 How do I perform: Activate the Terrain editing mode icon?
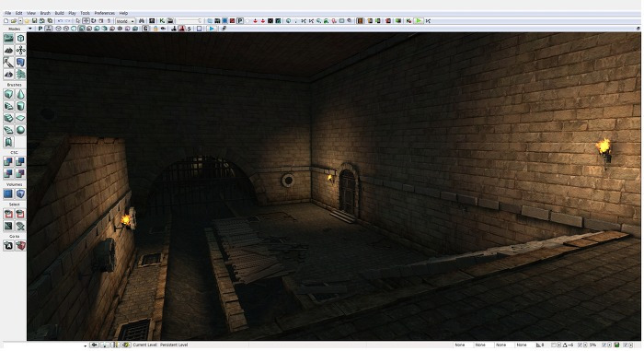pos(8,50)
